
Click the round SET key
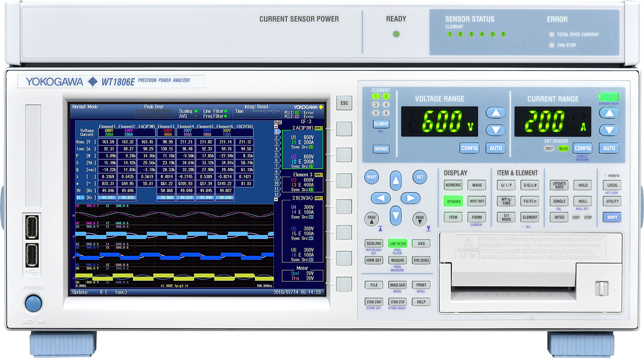click(420, 177)
